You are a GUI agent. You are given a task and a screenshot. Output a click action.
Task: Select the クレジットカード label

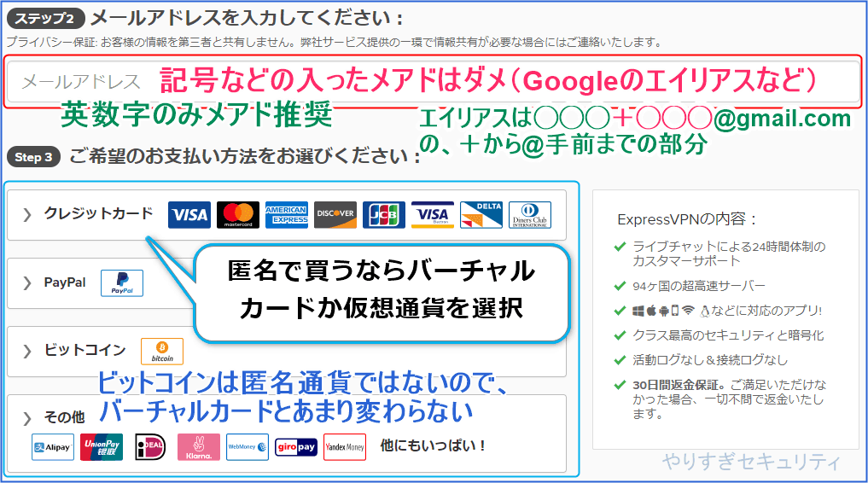point(98,213)
